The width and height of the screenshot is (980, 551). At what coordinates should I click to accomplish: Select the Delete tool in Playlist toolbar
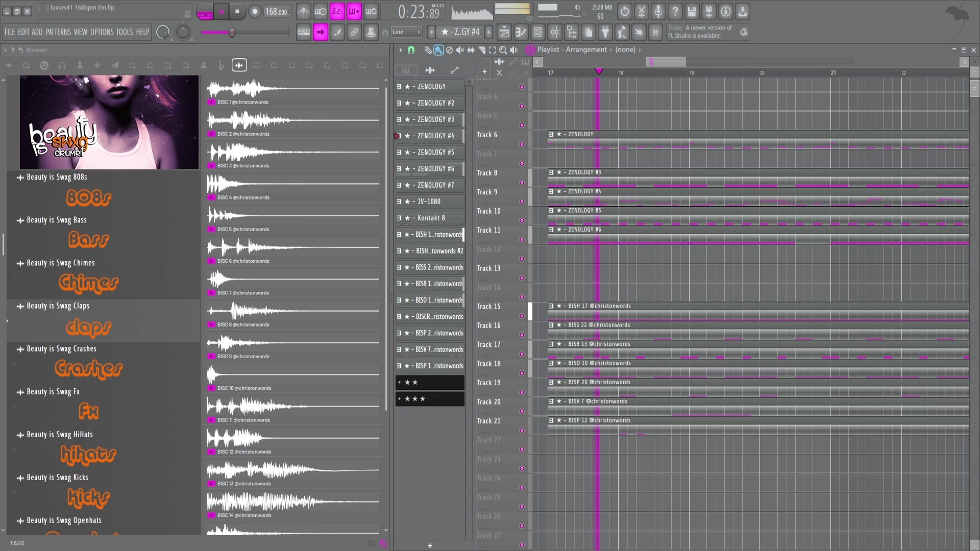[449, 50]
